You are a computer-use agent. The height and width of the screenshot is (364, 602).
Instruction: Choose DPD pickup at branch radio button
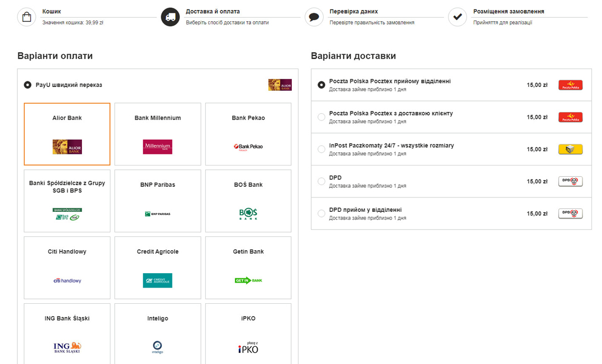point(321,213)
